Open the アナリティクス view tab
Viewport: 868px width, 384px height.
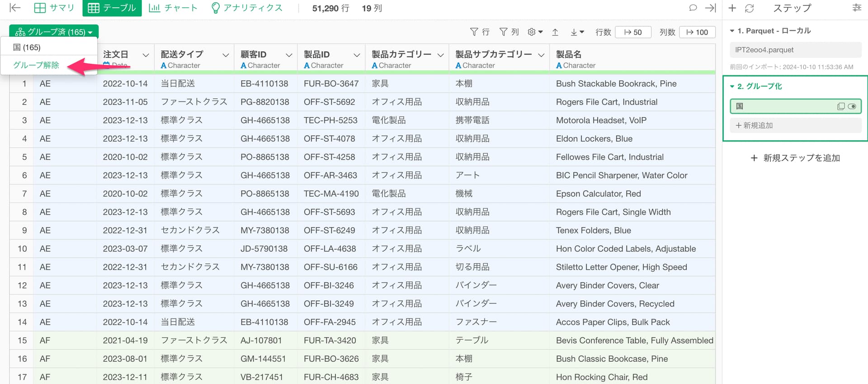pos(247,8)
